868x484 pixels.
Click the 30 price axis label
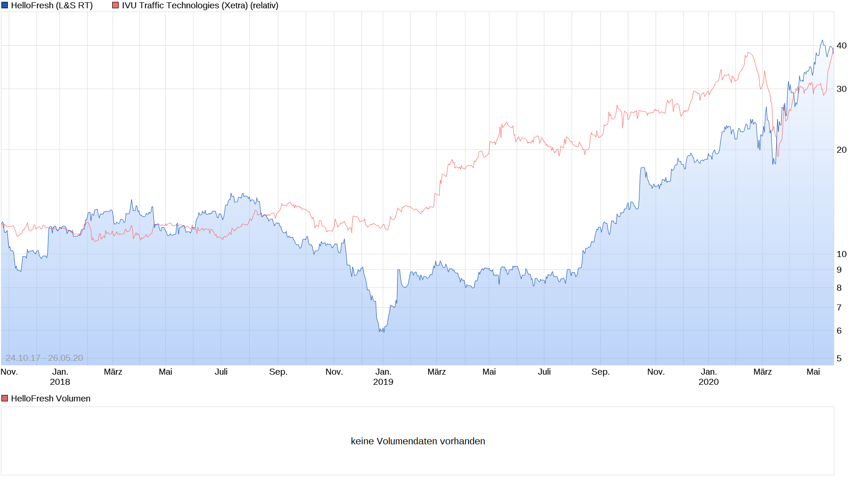[x=842, y=89]
